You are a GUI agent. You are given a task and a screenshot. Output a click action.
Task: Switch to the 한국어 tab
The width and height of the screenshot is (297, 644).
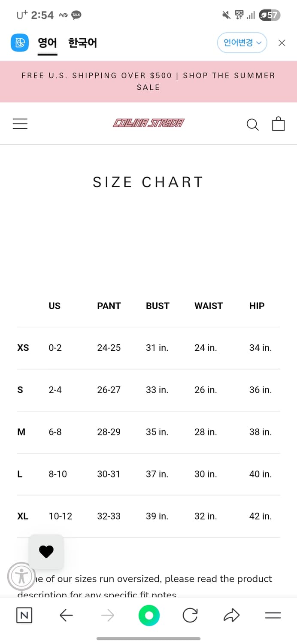[82, 43]
